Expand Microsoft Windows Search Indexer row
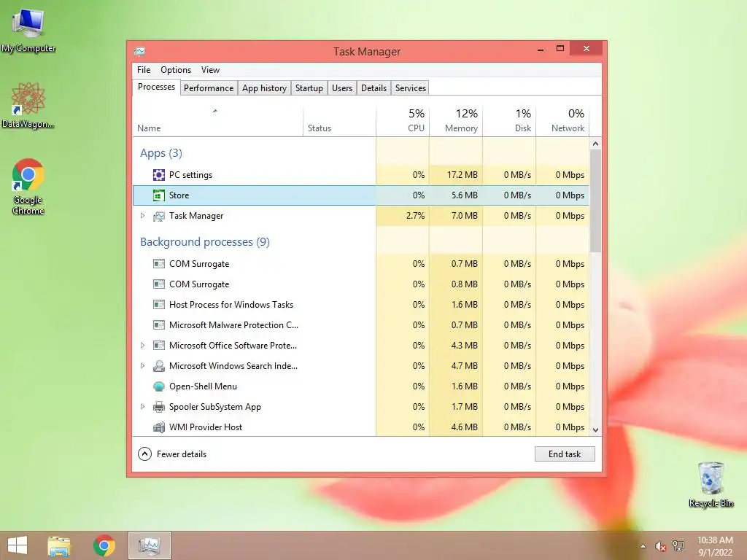 (x=142, y=366)
